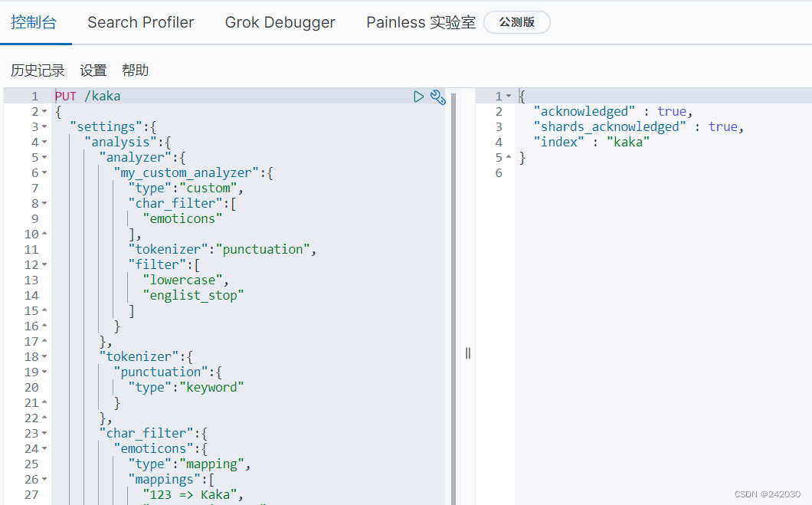This screenshot has height=505, width=812.
Task: Click "type":"keyword" on line 20
Action: (x=186, y=388)
